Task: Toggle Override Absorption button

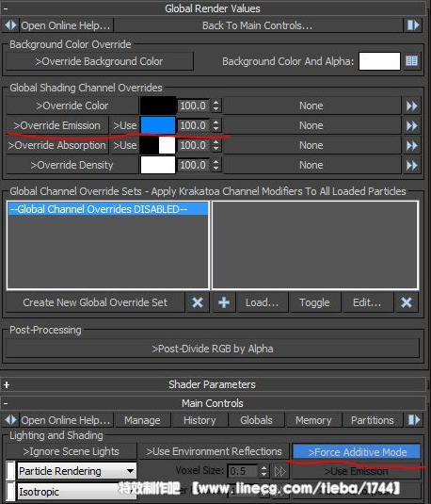Action: coord(57,145)
